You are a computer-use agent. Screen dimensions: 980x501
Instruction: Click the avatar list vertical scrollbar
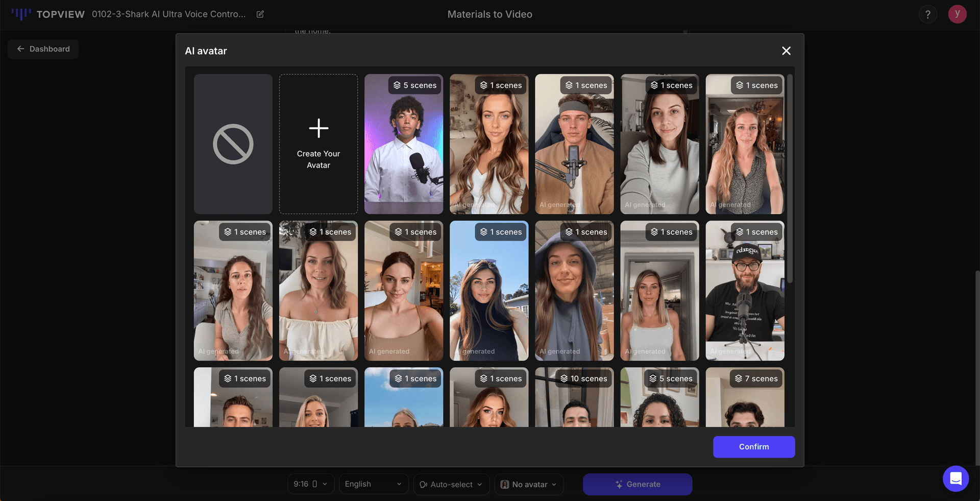click(x=790, y=179)
